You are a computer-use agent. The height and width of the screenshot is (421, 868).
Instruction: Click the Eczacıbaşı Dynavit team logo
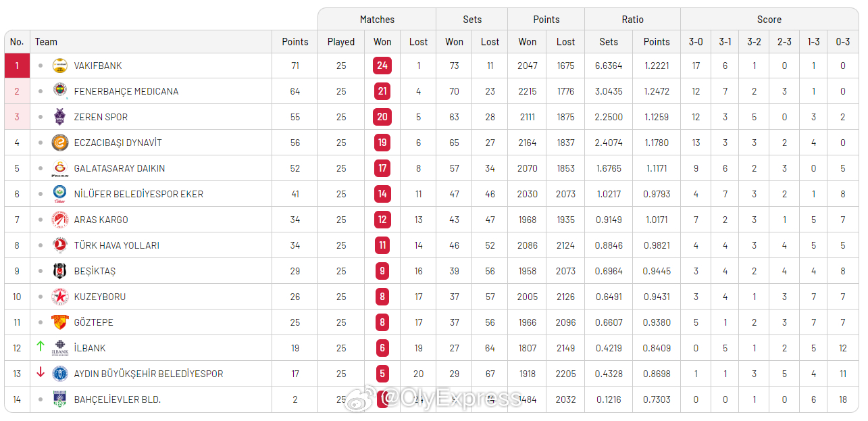pos(60,143)
